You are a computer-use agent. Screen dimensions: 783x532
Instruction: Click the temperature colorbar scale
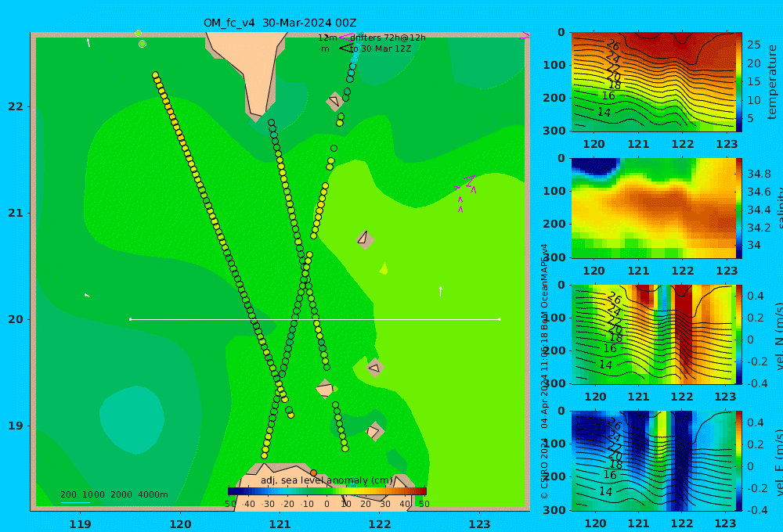(739, 82)
